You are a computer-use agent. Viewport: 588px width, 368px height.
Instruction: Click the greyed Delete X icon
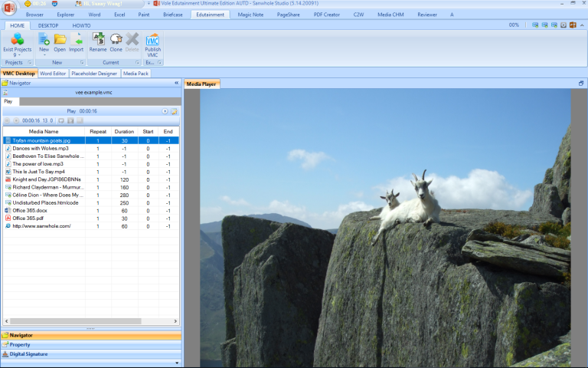[132, 39]
